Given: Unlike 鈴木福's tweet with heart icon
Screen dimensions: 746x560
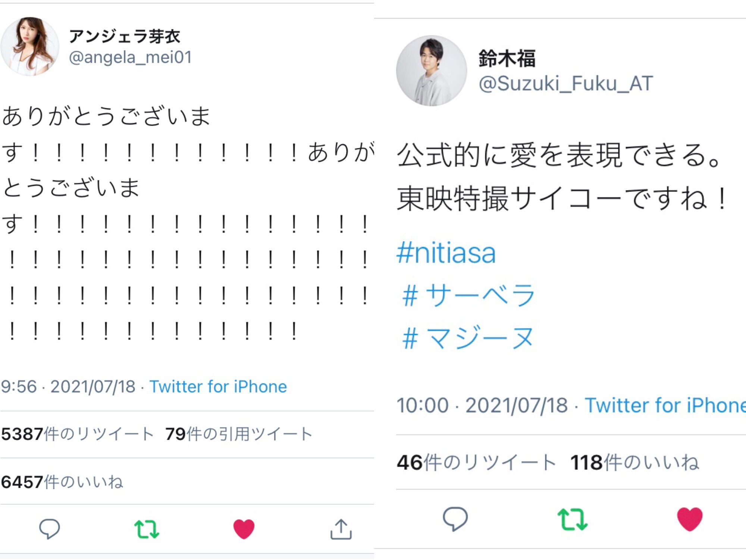Looking at the screenshot, I should (x=690, y=519).
